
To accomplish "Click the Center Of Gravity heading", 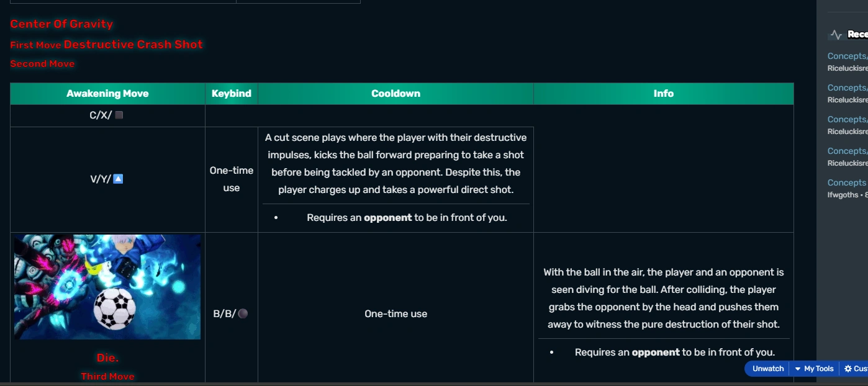I will pos(61,24).
